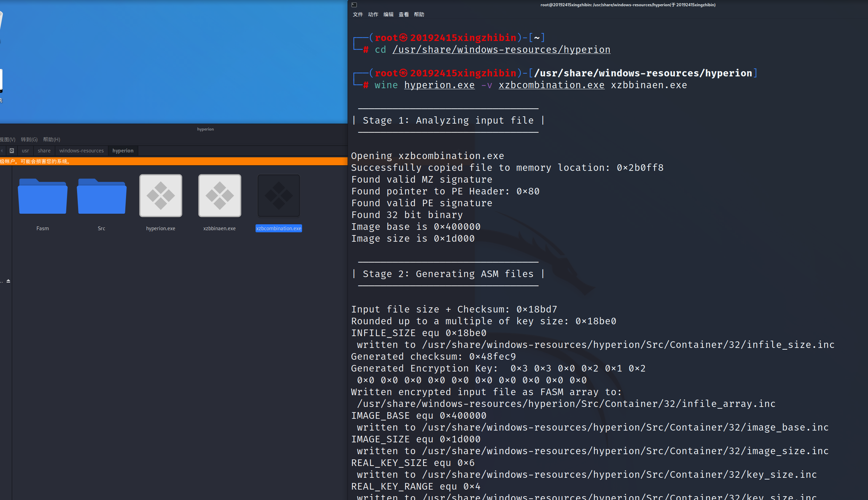Screen dimensions: 868x500
Task: Go to the usr path segment
Action: [25, 151]
